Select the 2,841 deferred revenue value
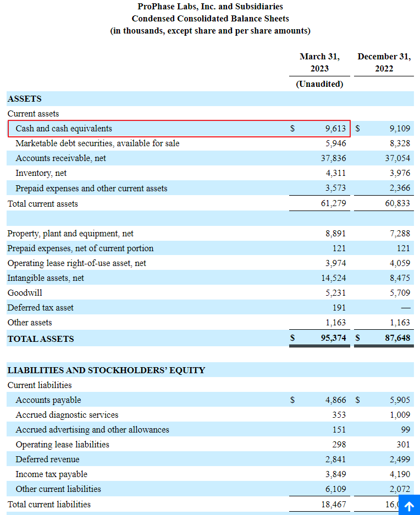Screen dimensions: 420x515 click(335, 459)
